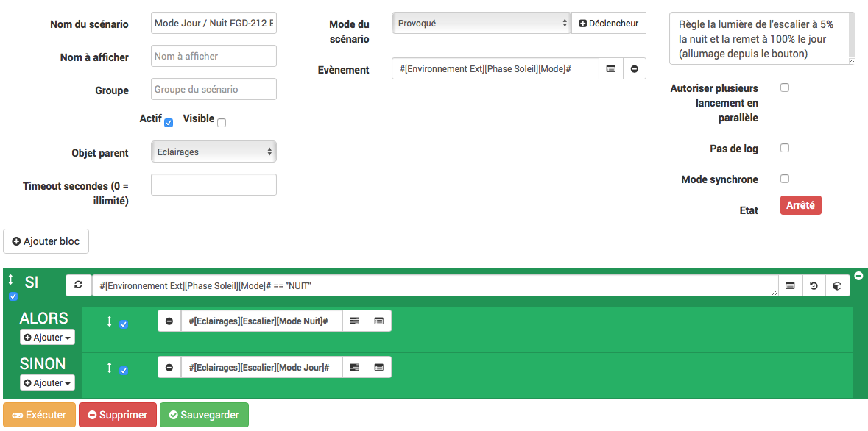
Task: Disable the Mode Nuit action checkbox
Action: click(x=124, y=324)
